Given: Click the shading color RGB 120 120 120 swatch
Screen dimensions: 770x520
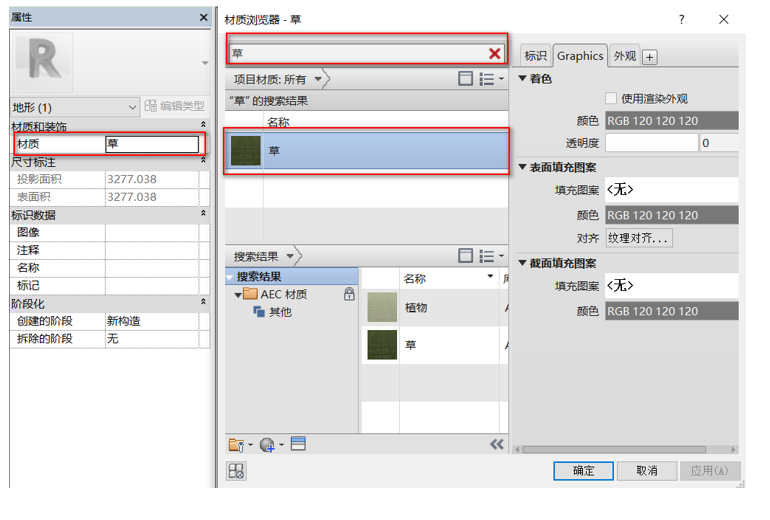Looking at the screenshot, I should pos(671,121).
